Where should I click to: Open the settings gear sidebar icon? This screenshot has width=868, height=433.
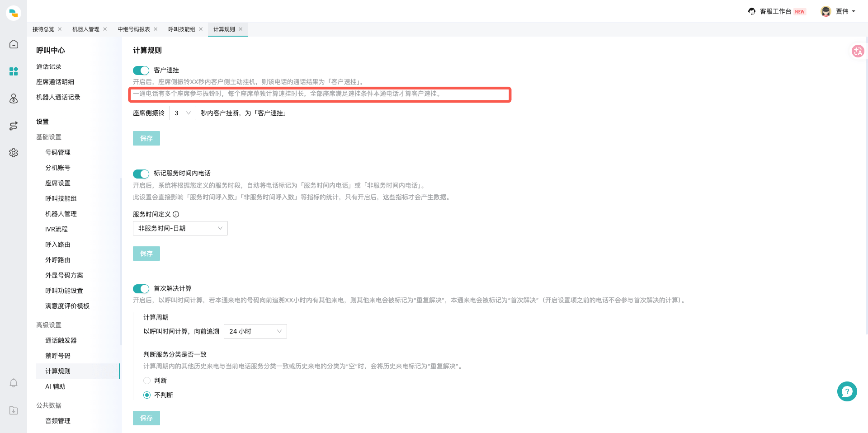[14, 153]
